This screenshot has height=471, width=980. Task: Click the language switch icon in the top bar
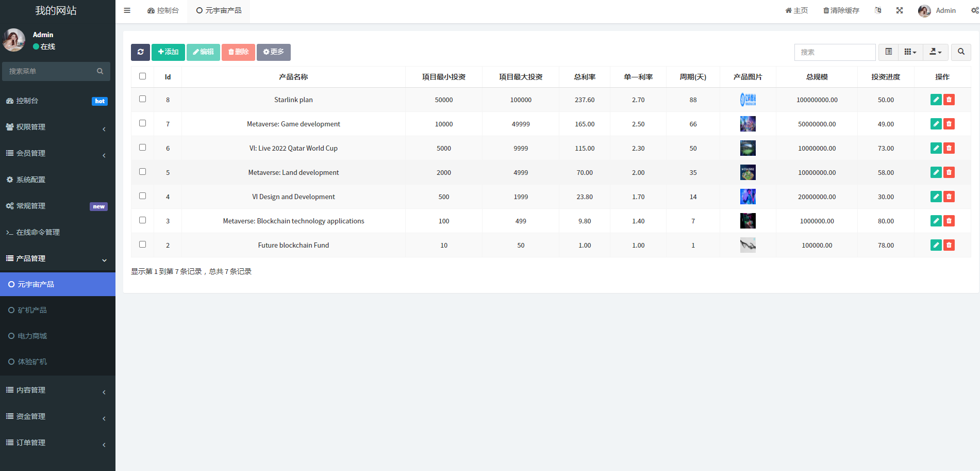[878, 10]
